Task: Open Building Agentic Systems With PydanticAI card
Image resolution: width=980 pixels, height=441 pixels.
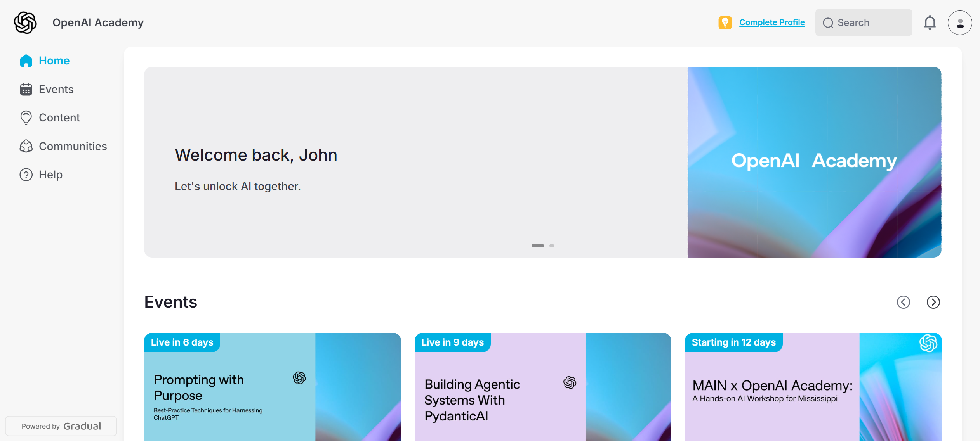Action: tap(543, 387)
